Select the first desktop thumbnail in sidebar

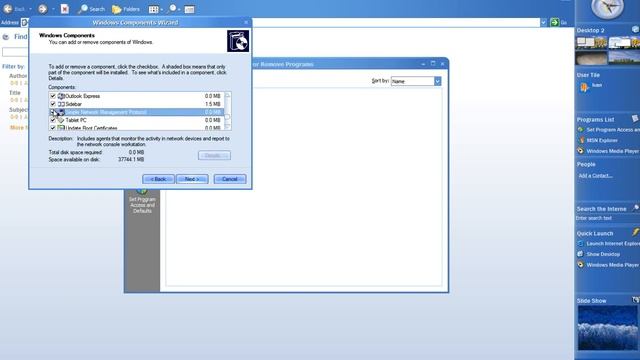point(591,43)
